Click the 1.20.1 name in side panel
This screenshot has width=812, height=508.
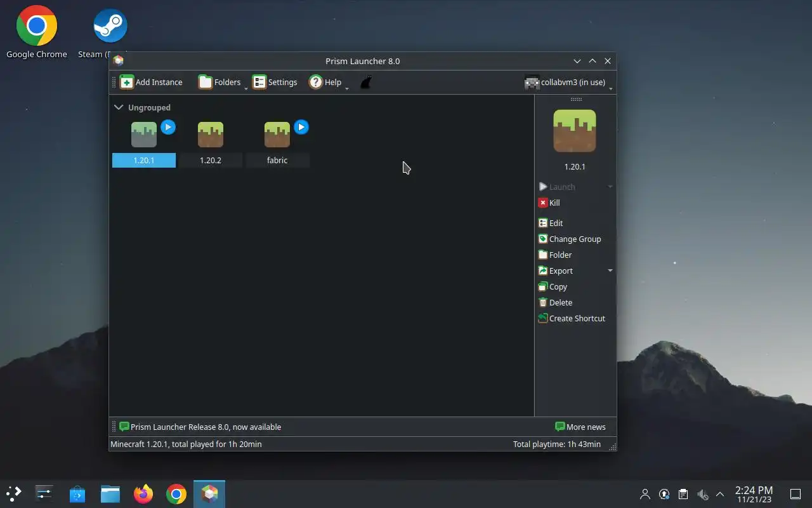pos(575,166)
